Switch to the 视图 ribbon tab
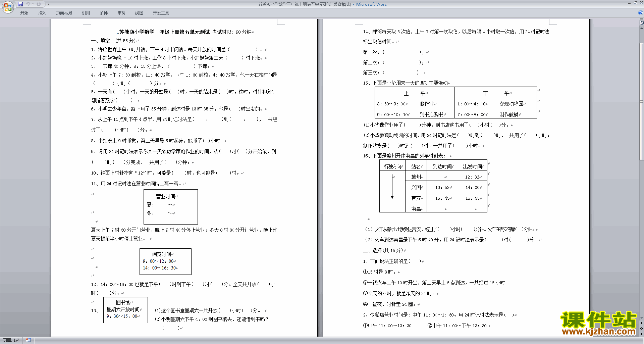Viewport: 644px width, 344px height. click(x=139, y=13)
